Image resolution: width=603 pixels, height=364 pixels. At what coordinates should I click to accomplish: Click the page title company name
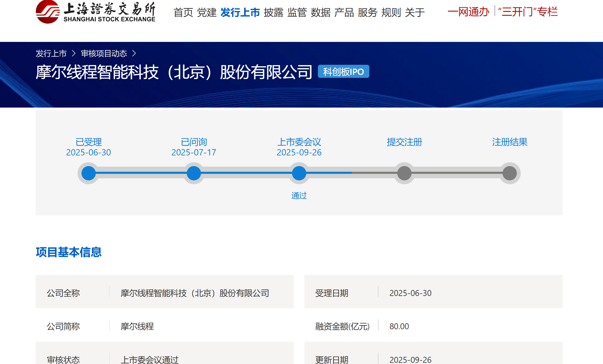tap(174, 72)
